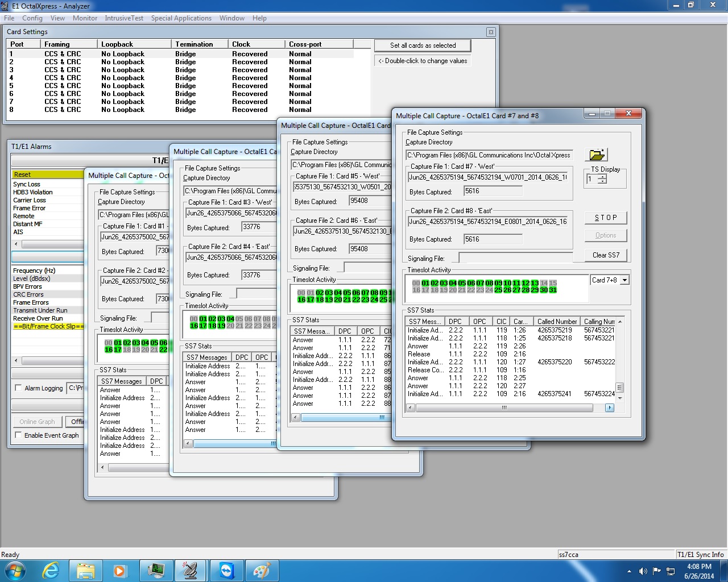Click the volume speaker tray icon

click(643, 571)
